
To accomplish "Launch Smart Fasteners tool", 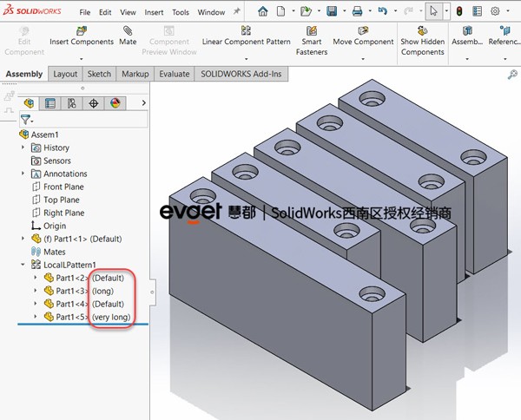I will [x=312, y=41].
